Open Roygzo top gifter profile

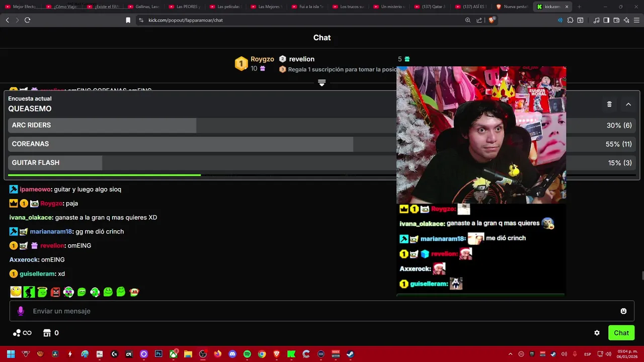coord(262,59)
